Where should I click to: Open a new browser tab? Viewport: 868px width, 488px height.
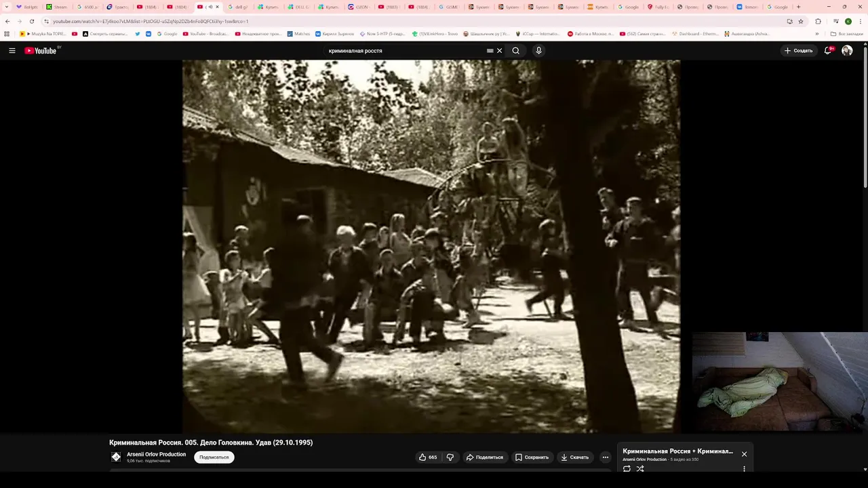[x=798, y=7]
